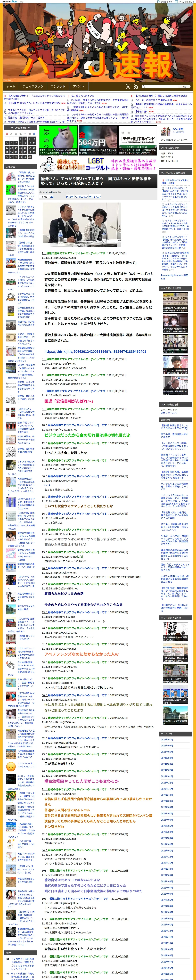
Task: Open the アバウト menu item
Action: pos(79,86)
